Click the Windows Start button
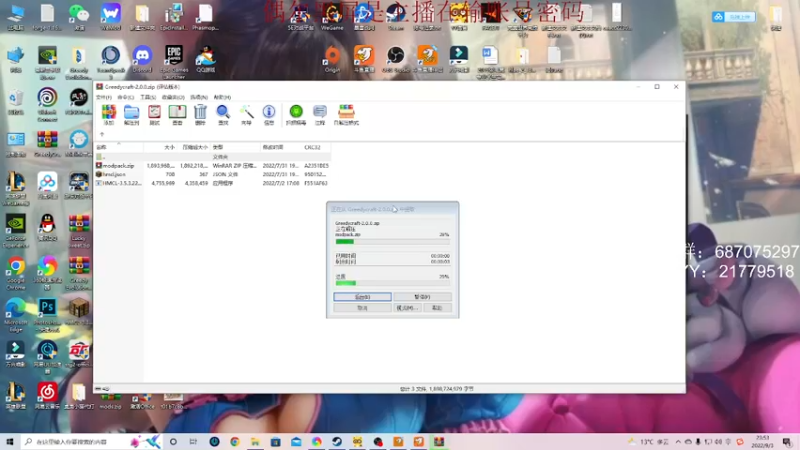 (x=10, y=441)
